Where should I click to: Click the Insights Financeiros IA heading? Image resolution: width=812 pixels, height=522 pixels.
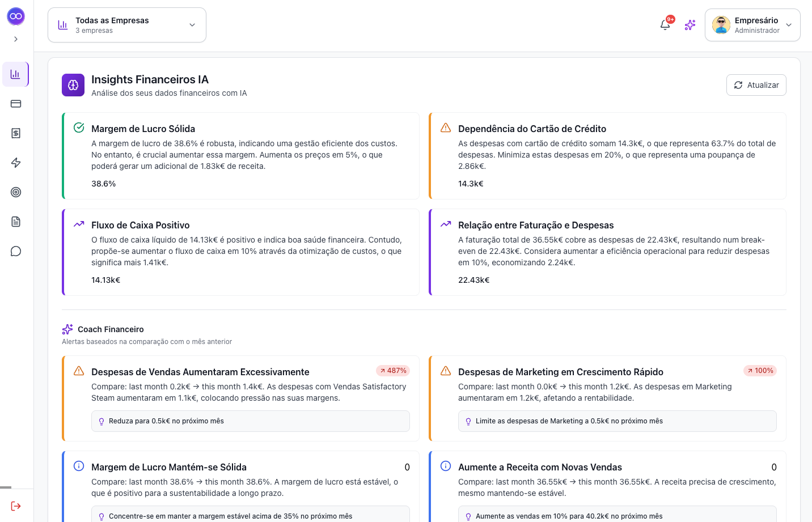click(150, 79)
